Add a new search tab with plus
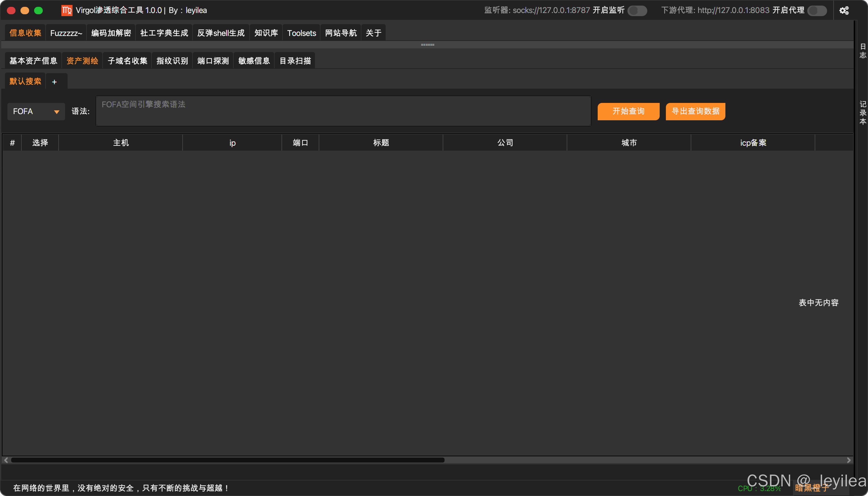Viewport: 868px width, 496px height. (54, 82)
